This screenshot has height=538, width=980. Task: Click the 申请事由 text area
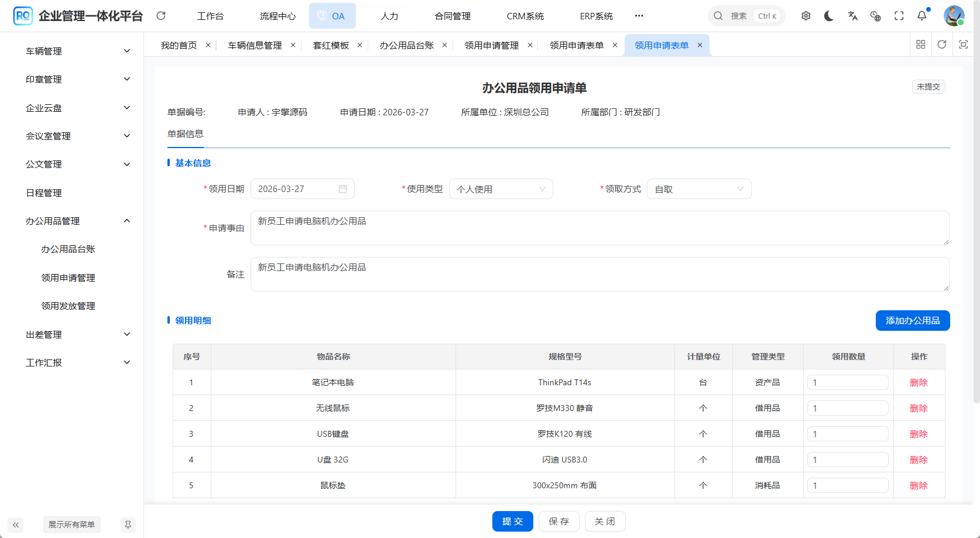599,228
